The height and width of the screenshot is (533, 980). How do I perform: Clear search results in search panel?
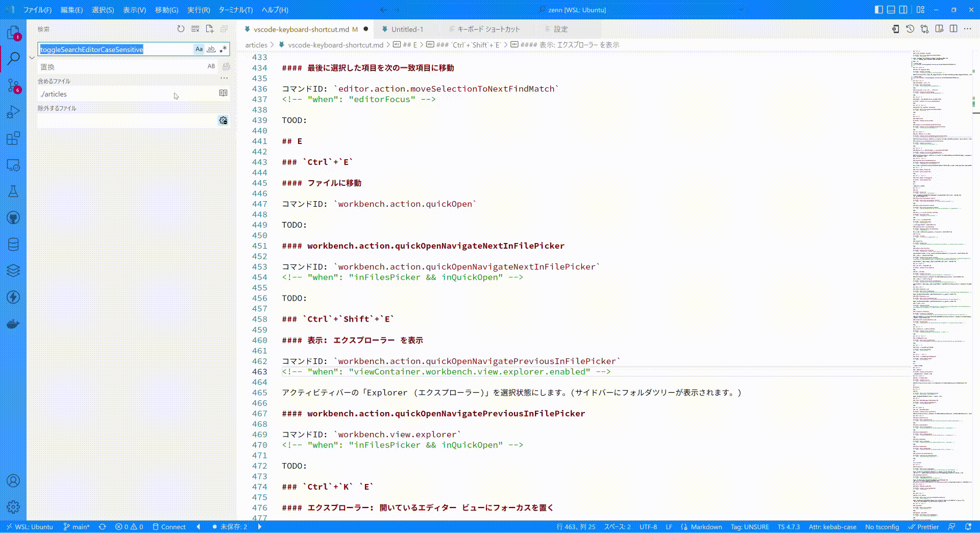pos(195,29)
